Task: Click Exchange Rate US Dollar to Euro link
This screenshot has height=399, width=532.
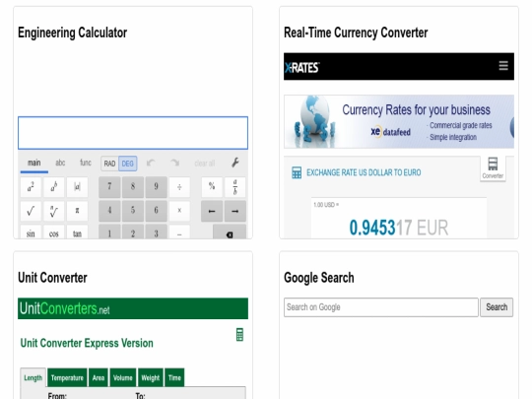Action: (364, 172)
